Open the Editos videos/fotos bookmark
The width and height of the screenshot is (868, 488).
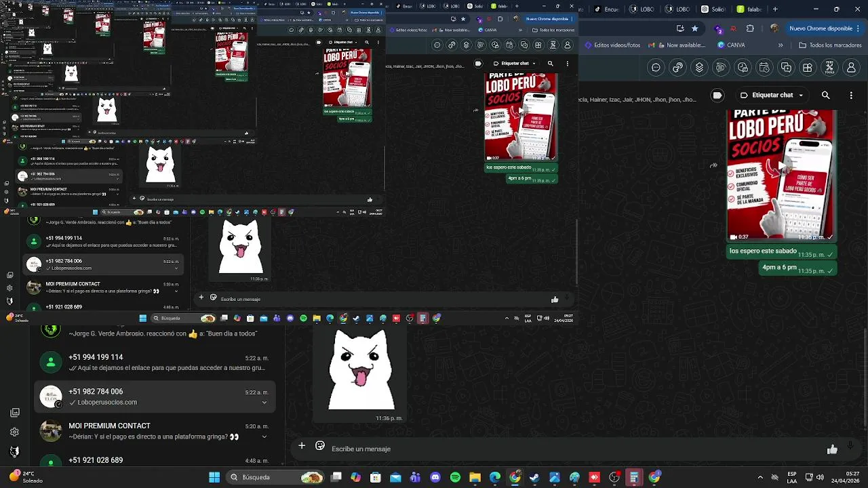[612, 45]
